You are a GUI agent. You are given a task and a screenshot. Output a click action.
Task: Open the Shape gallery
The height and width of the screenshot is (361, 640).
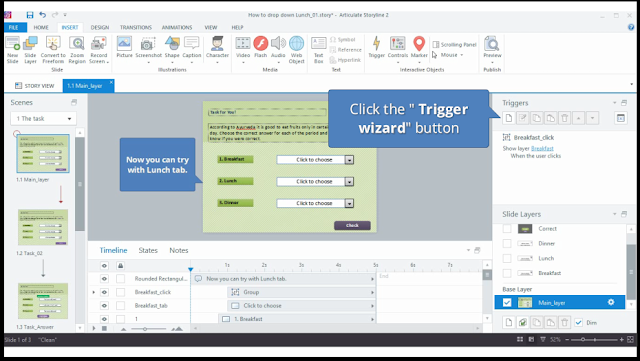click(x=172, y=50)
